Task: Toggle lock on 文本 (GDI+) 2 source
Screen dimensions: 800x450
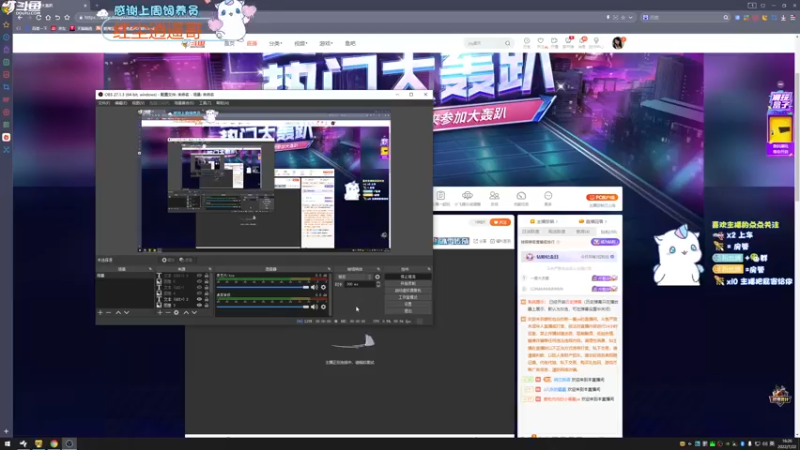Action: (207, 299)
